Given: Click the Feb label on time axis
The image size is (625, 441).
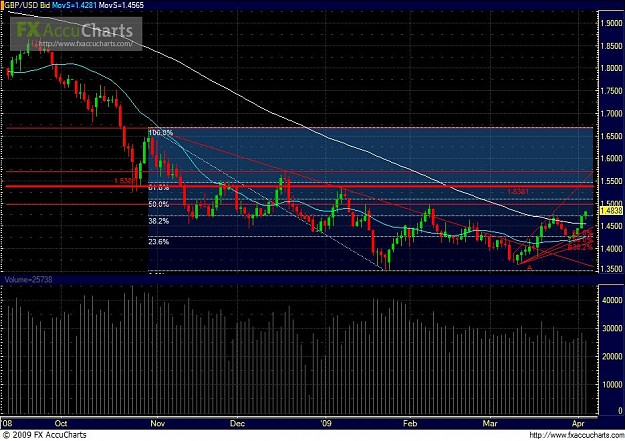Looking at the screenshot, I should [x=410, y=423].
